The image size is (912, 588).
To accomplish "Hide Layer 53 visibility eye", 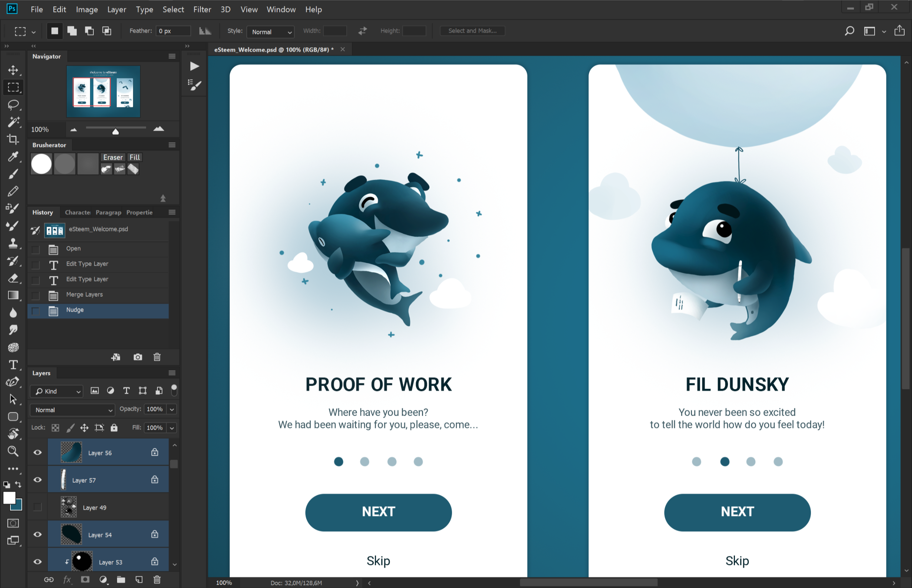I will pyautogui.click(x=37, y=562).
